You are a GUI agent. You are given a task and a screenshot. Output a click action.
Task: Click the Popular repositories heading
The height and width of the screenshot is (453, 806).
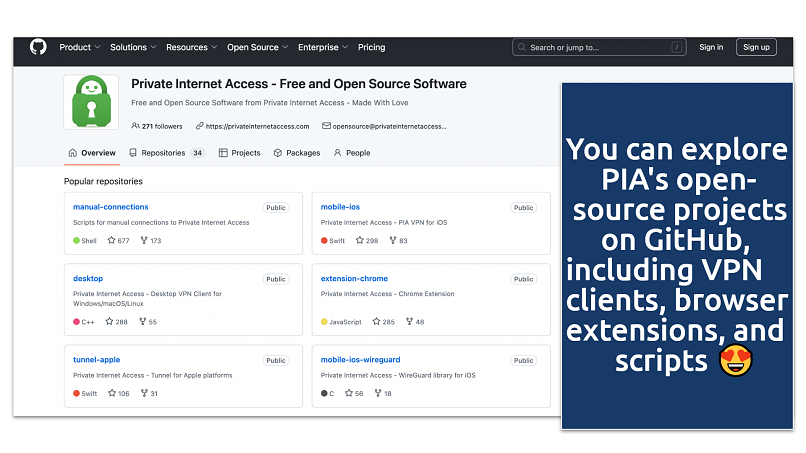coord(103,181)
